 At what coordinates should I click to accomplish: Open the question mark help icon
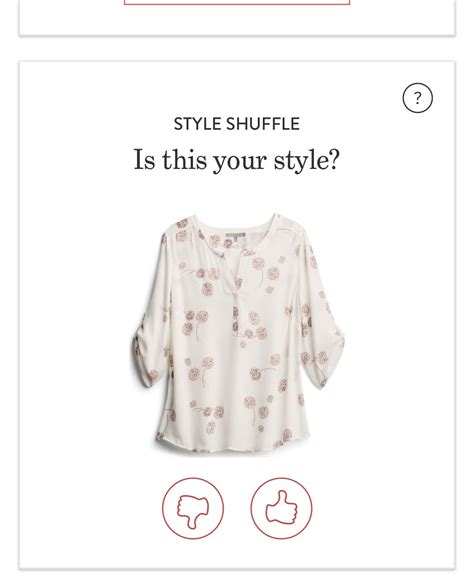[417, 98]
